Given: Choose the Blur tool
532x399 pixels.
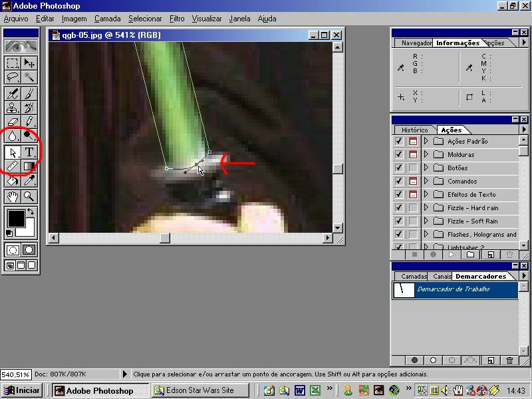Looking at the screenshot, I should [13, 136].
